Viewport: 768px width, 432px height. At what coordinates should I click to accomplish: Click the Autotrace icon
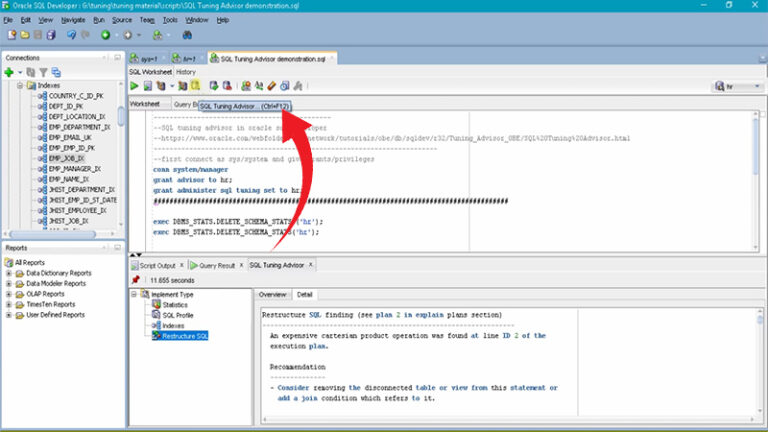(x=182, y=86)
